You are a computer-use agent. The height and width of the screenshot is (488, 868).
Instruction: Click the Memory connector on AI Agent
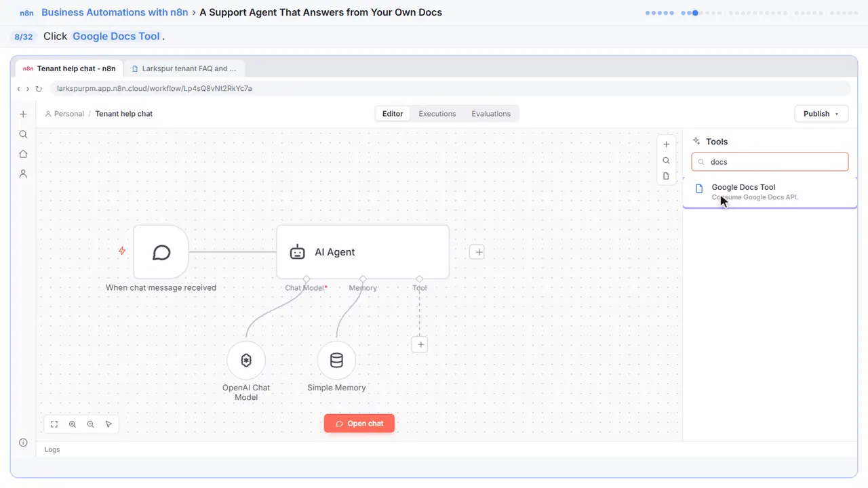tap(363, 279)
